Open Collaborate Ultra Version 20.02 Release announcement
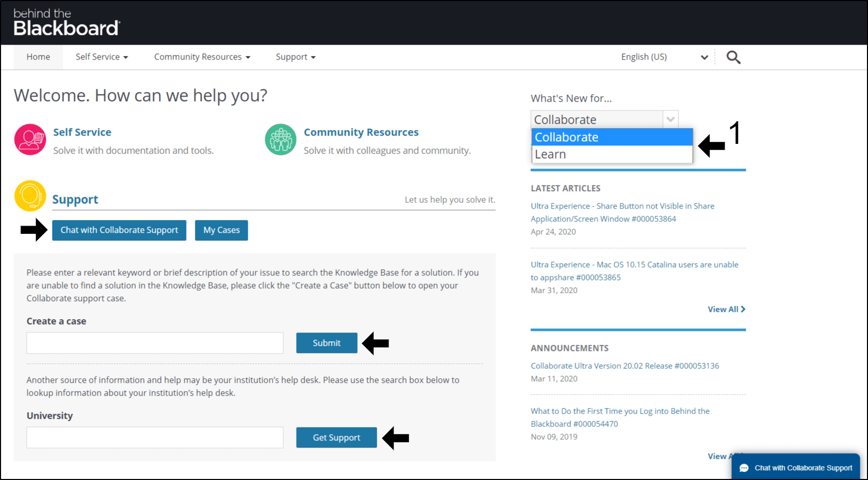This screenshot has width=868, height=480. [x=625, y=366]
